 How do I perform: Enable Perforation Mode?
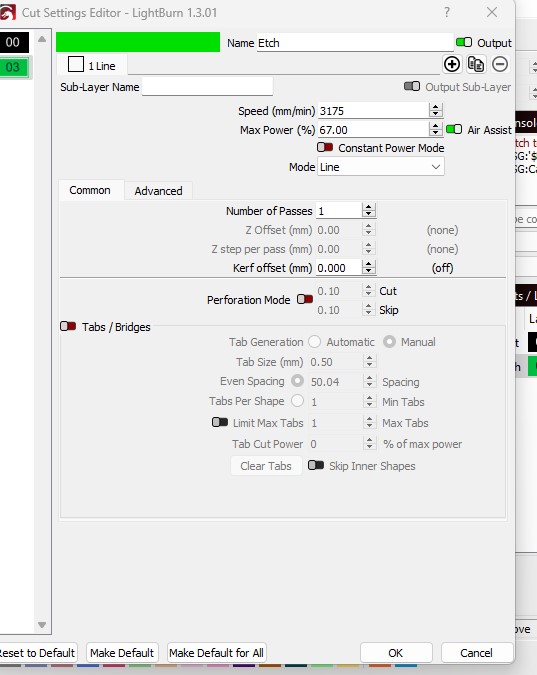point(305,299)
